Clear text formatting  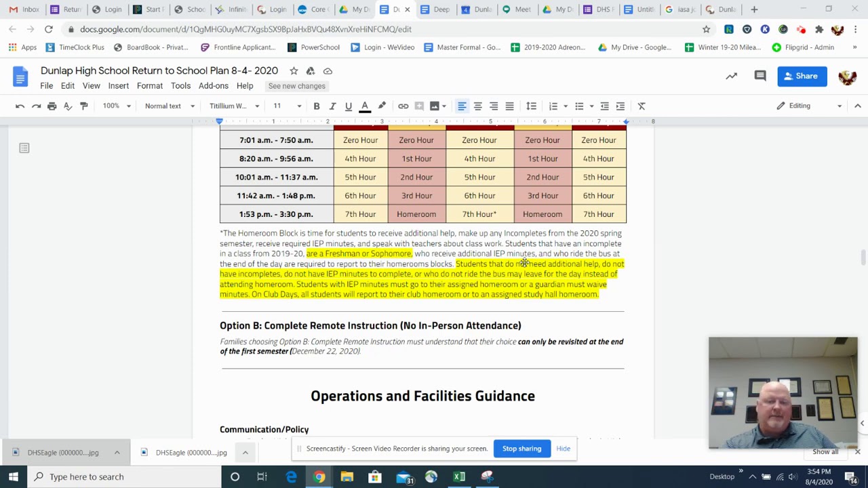pos(642,106)
